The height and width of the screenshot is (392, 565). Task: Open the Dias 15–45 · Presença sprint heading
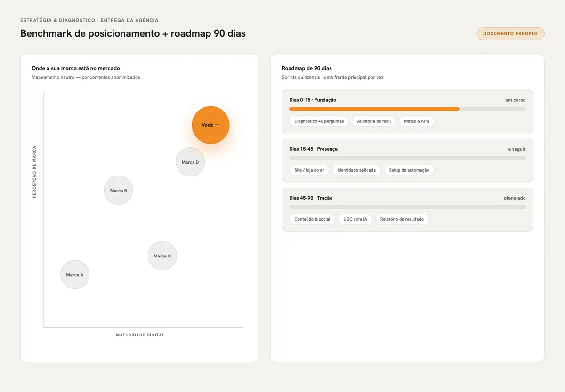point(313,149)
